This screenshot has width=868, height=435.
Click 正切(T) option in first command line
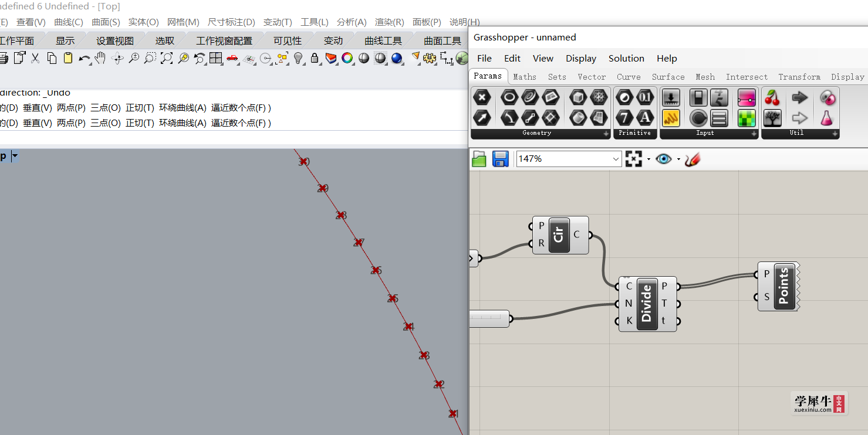point(140,107)
